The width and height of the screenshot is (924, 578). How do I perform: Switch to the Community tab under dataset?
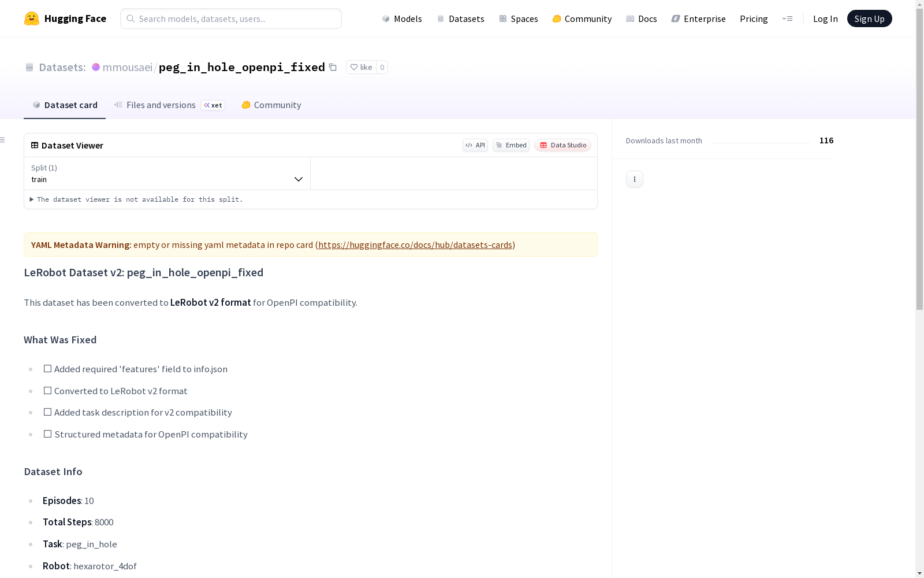(x=271, y=105)
